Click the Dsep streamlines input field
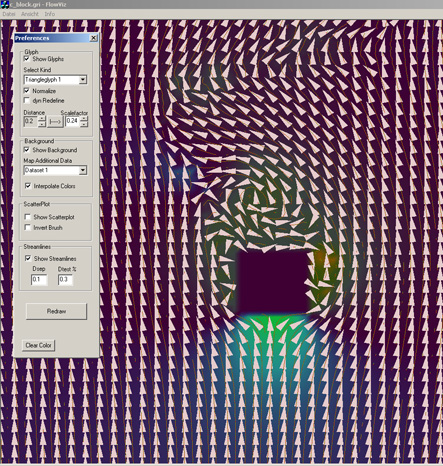Screen dimensions: 443x466 (x=39, y=280)
